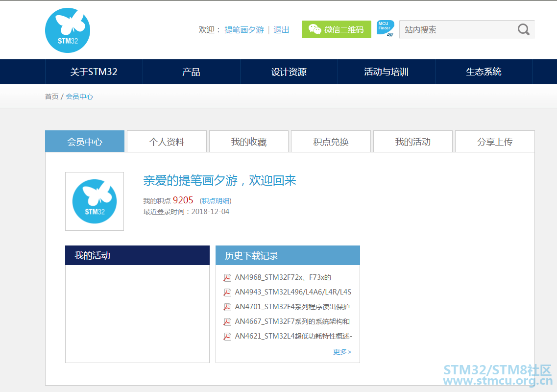Click the 历史下载记录 panel header

(x=288, y=255)
